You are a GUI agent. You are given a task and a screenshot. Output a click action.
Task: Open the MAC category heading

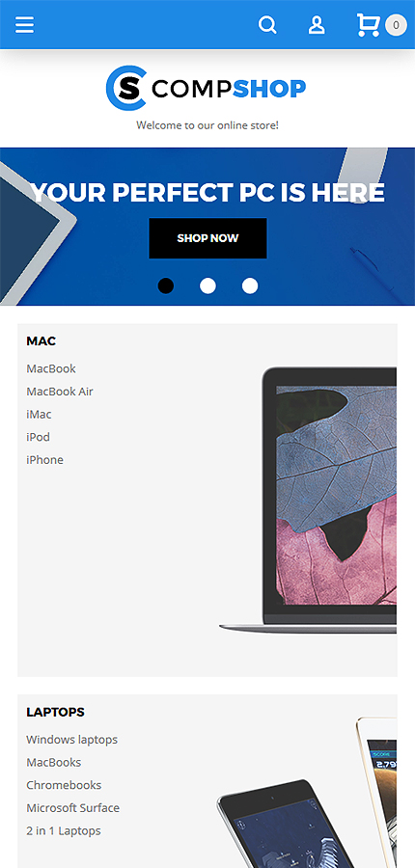click(x=41, y=341)
